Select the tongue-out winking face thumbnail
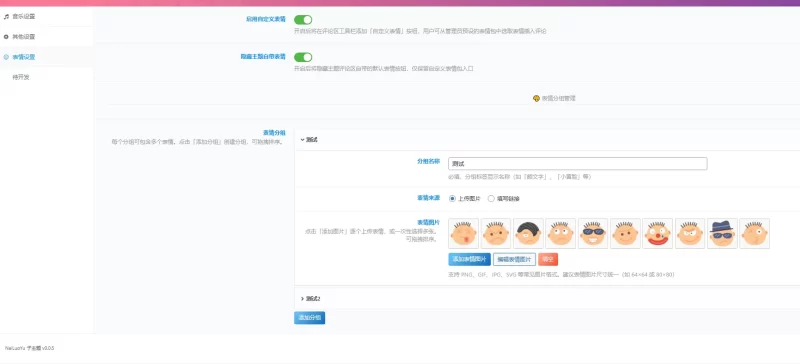Screen dimensions: 800x364 tap(464, 233)
